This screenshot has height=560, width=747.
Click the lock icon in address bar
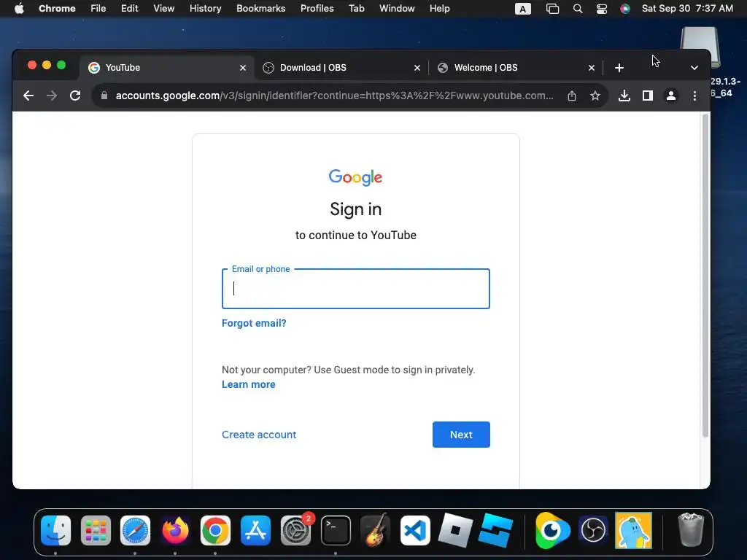(x=104, y=96)
